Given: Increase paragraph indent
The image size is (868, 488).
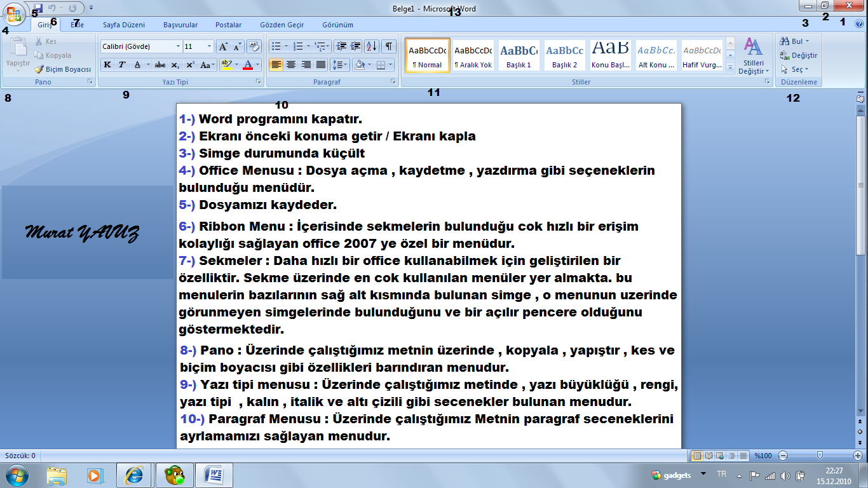Looking at the screenshot, I should coord(356,46).
